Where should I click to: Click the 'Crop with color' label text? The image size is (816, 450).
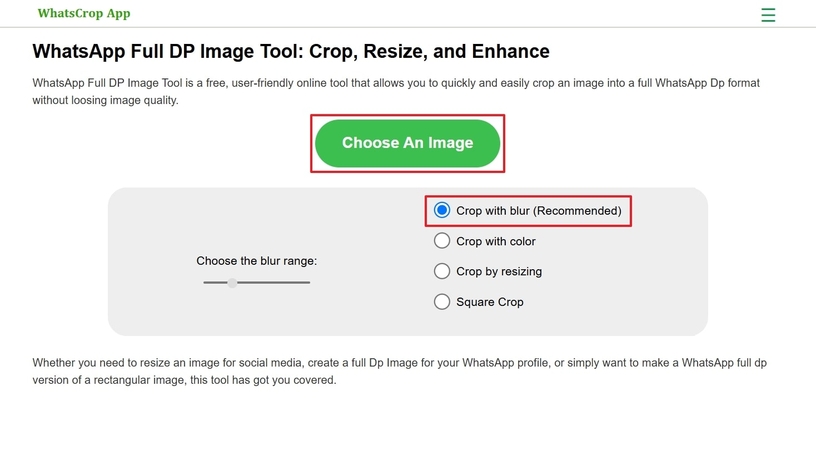(496, 241)
